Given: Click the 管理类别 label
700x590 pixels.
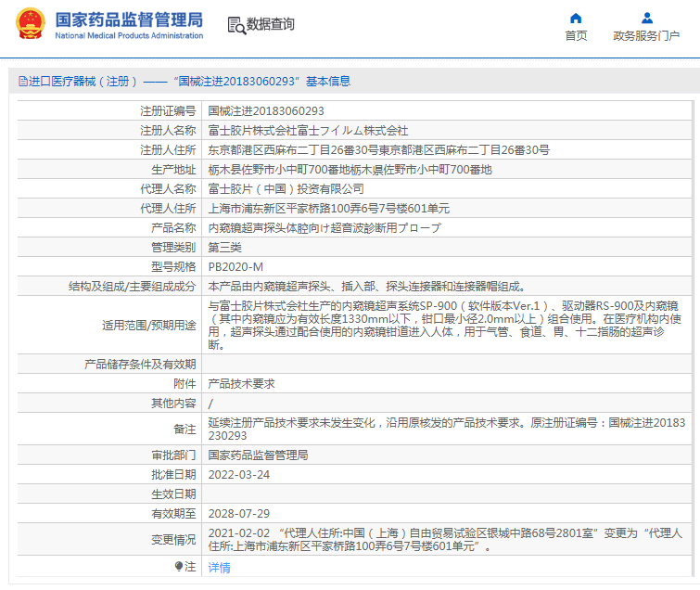Looking at the screenshot, I should pos(173,248).
